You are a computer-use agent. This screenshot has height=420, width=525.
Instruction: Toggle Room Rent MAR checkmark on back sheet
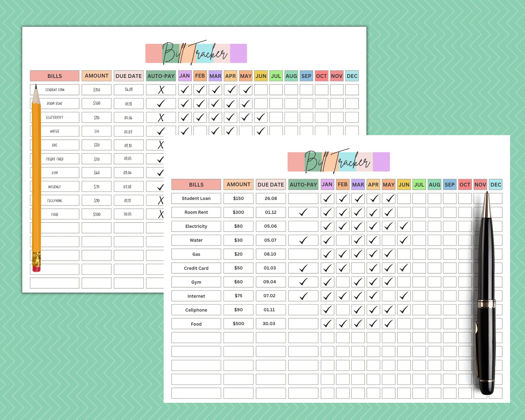point(215,104)
